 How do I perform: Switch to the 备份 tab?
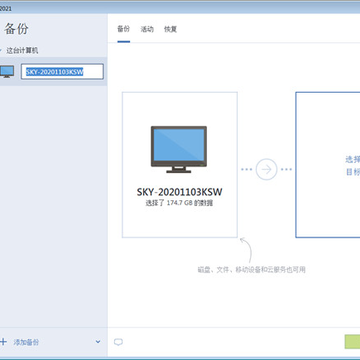tap(123, 29)
